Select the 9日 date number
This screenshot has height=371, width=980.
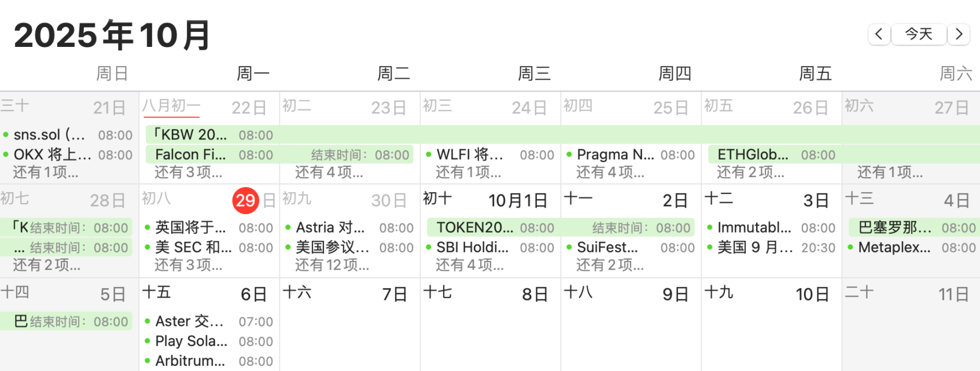[675, 294]
